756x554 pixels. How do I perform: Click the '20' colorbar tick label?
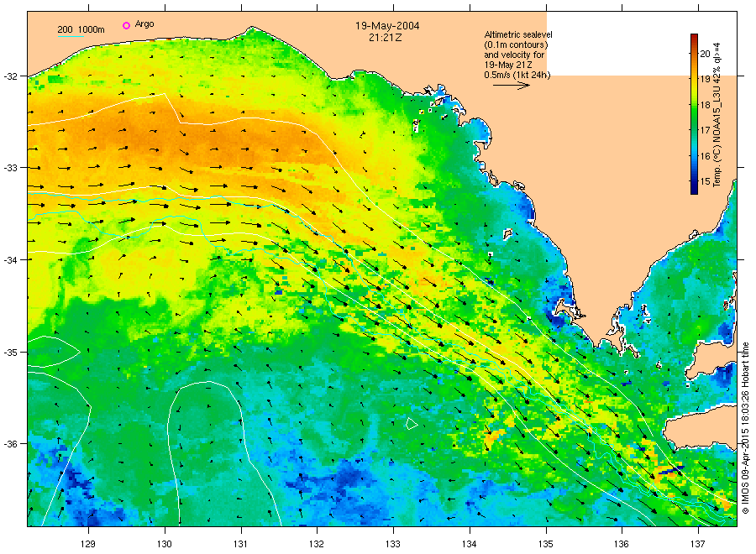coord(705,54)
